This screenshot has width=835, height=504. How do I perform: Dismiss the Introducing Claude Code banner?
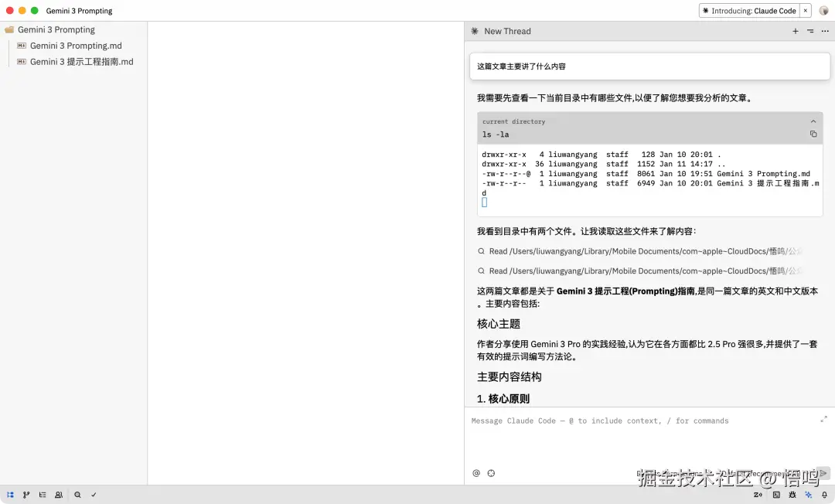805,11
